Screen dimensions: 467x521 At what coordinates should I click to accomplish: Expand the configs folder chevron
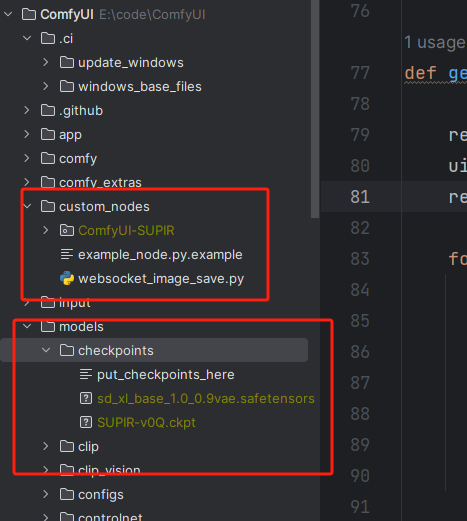46,494
